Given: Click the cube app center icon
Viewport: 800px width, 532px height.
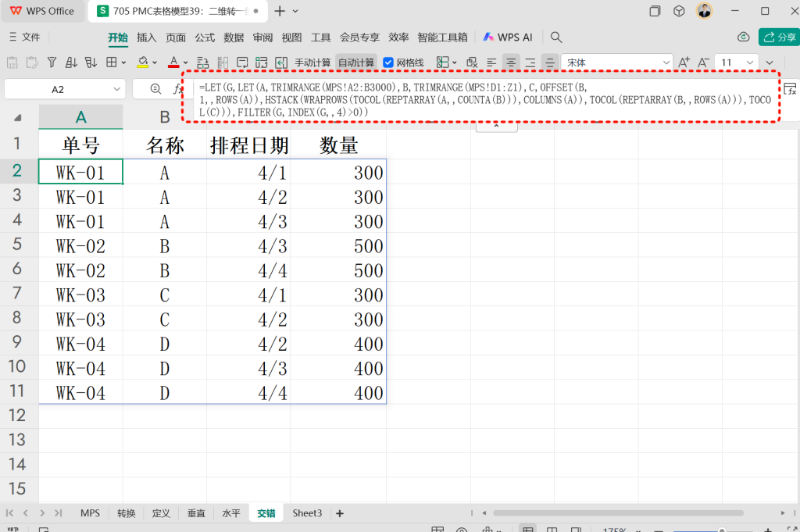Looking at the screenshot, I should coord(679,11).
